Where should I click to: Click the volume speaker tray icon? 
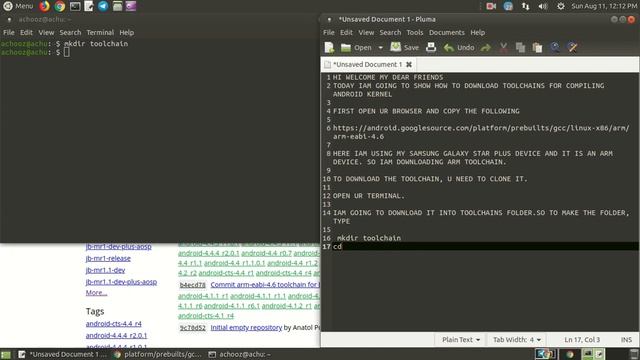point(542,6)
